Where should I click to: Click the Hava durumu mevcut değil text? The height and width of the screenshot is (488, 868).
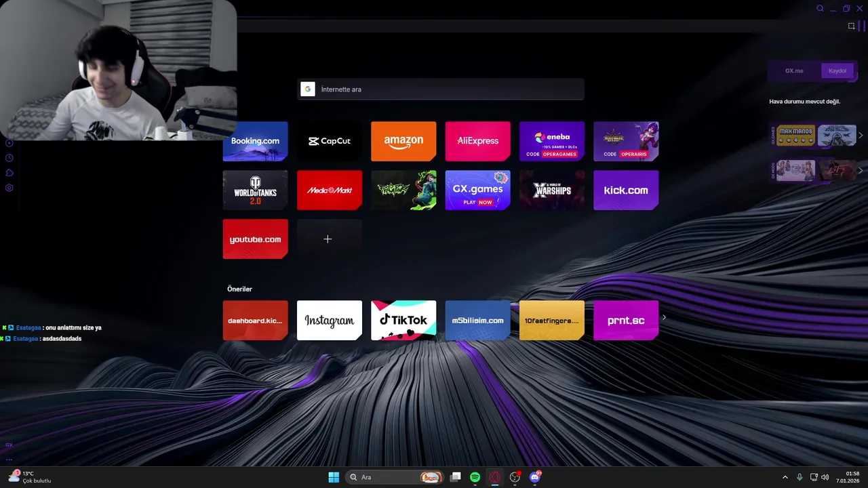click(x=804, y=102)
